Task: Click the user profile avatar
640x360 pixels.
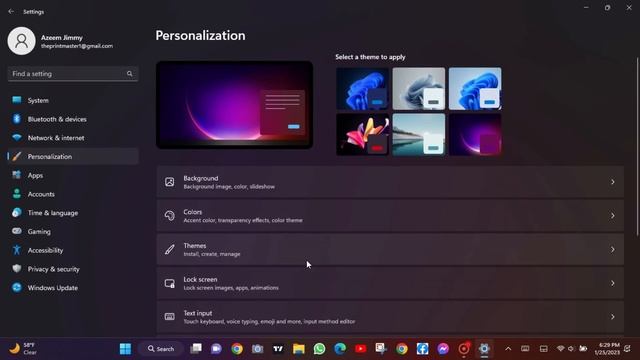Action: coord(22,41)
